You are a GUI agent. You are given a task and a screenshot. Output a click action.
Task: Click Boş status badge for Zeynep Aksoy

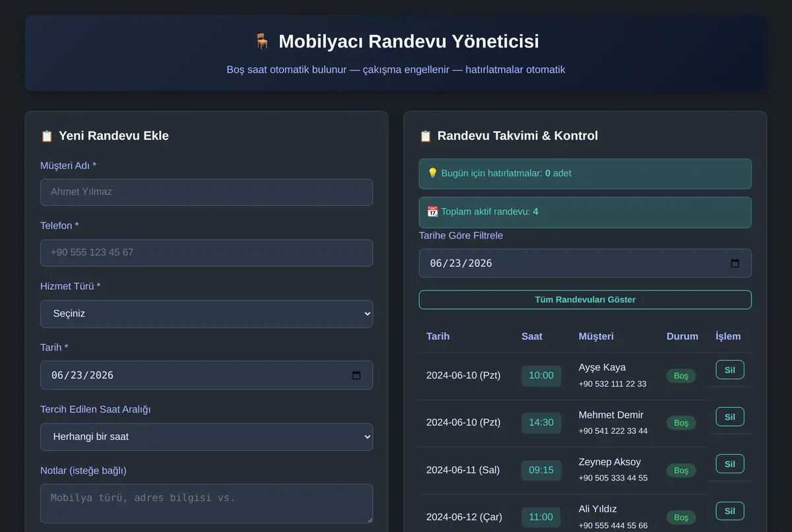click(x=681, y=471)
